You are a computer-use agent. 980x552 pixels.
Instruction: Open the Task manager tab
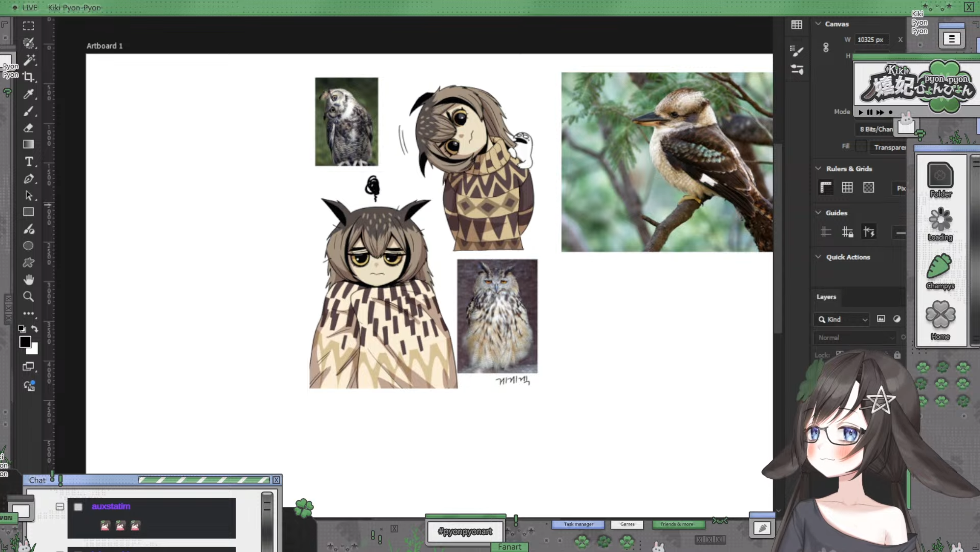click(578, 524)
